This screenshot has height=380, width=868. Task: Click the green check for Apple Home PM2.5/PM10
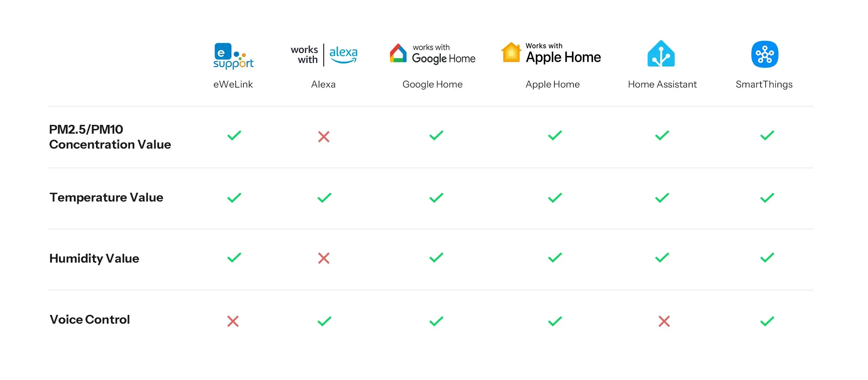555,135
